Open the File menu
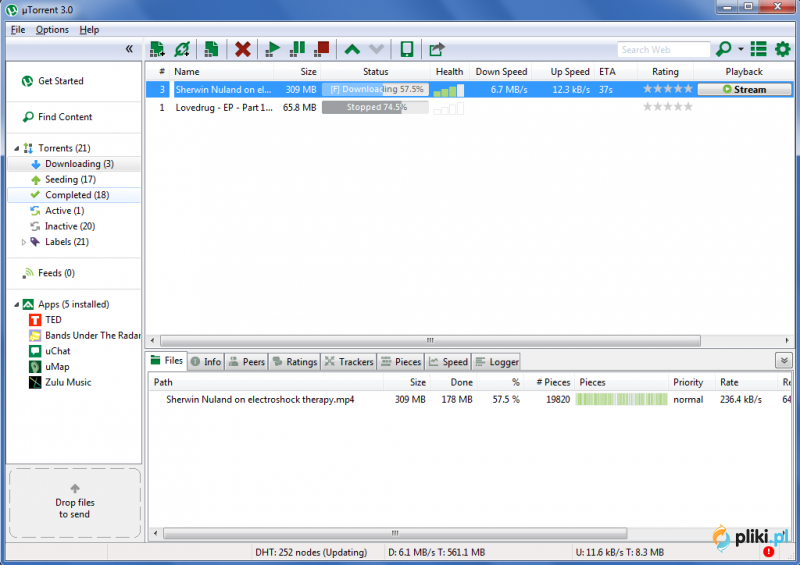Screen dimensions: 800x565 pyautogui.click(x=18, y=30)
